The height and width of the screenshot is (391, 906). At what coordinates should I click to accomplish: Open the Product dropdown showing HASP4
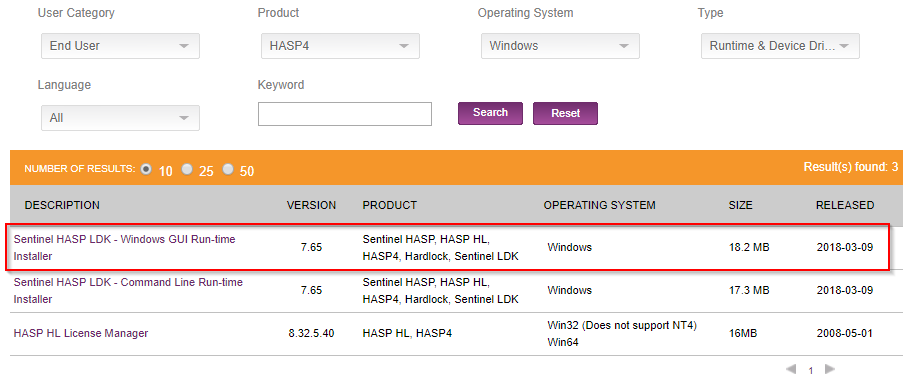[340, 46]
